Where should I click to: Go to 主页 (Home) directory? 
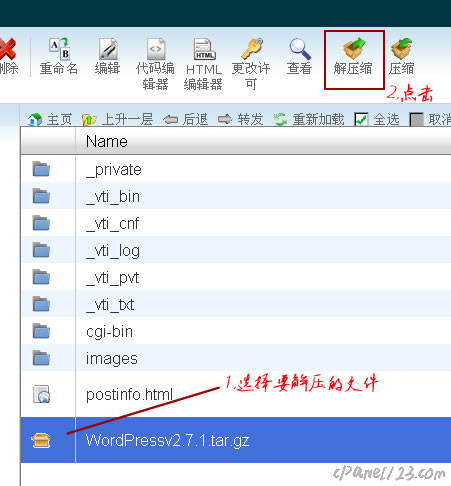[50, 119]
